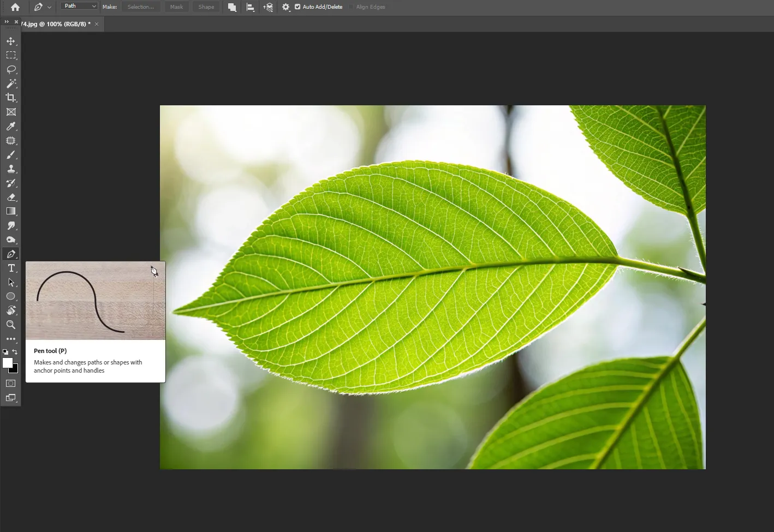Pick the Magic Wand tool
This screenshot has height=532, width=774.
tap(11, 84)
